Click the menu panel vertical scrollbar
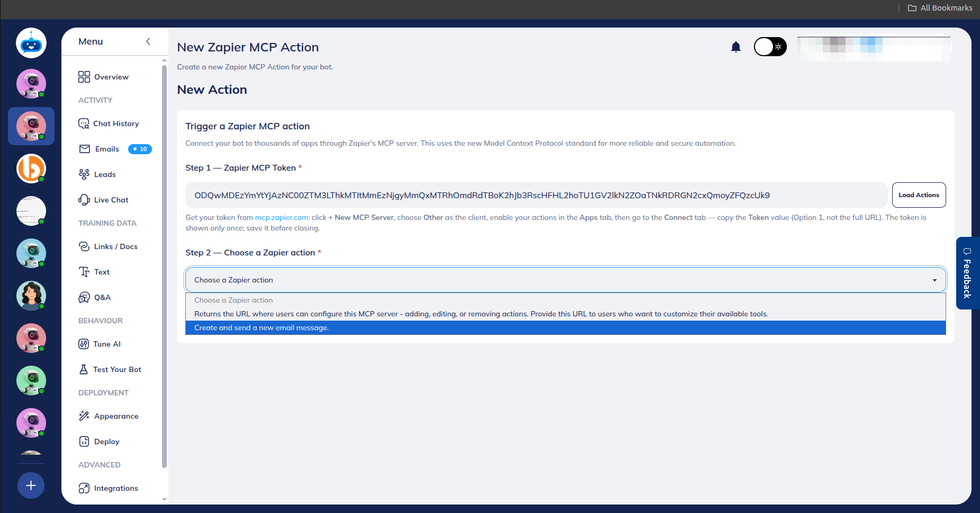 (x=164, y=267)
